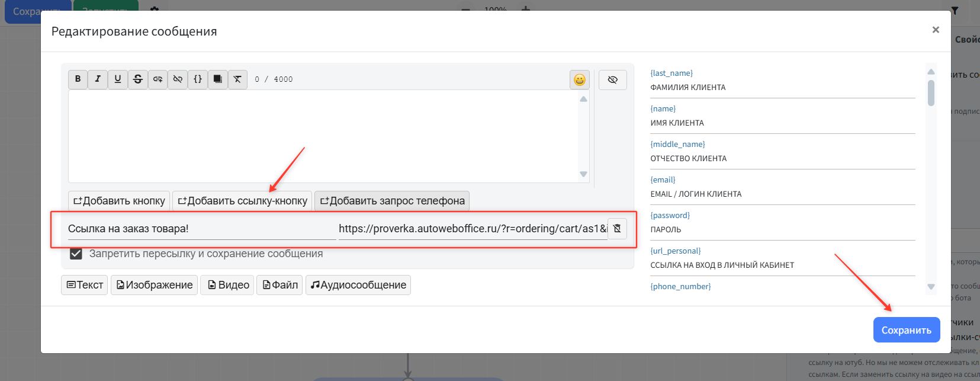Screen dimensions: 980x381
Task: Uncheck 'Запретить пересылку и сохранение сообщения'
Action: tap(76, 254)
